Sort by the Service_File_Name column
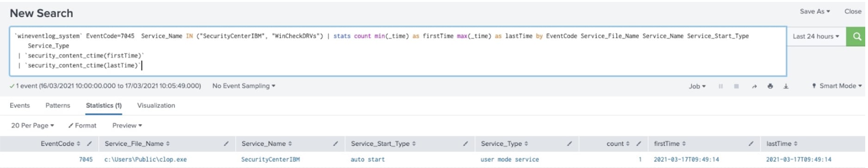868x168 pixels. tap(137, 144)
